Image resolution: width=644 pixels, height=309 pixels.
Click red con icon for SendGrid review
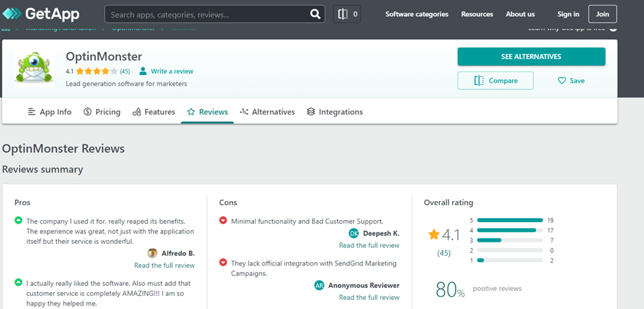click(223, 262)
